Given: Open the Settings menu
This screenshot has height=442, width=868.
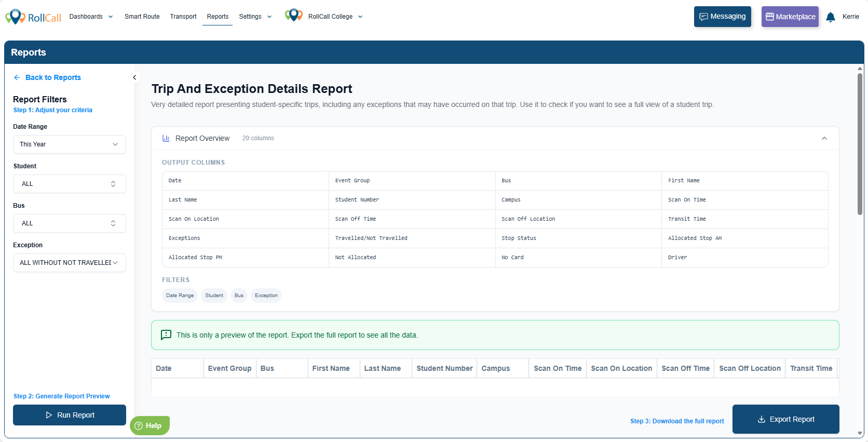Looking at the screenshot, I should point(255,17).
